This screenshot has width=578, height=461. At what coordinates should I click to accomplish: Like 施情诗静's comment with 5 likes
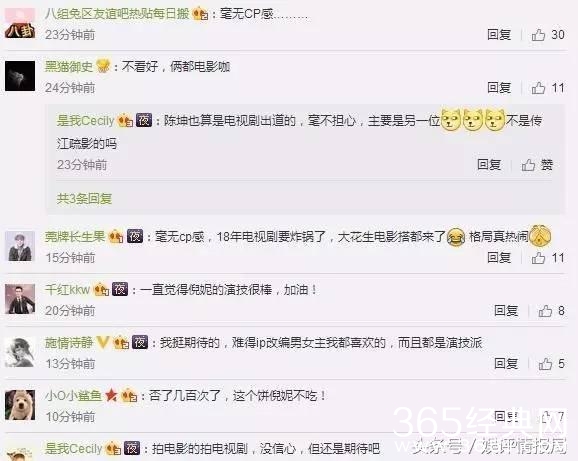(x=545, y=364)
